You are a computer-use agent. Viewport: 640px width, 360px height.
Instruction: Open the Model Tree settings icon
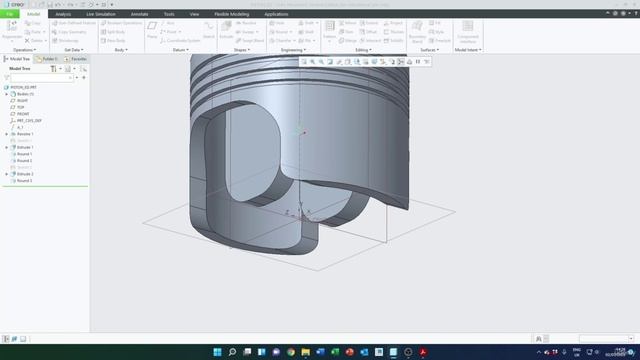click(x=53, y=69)
